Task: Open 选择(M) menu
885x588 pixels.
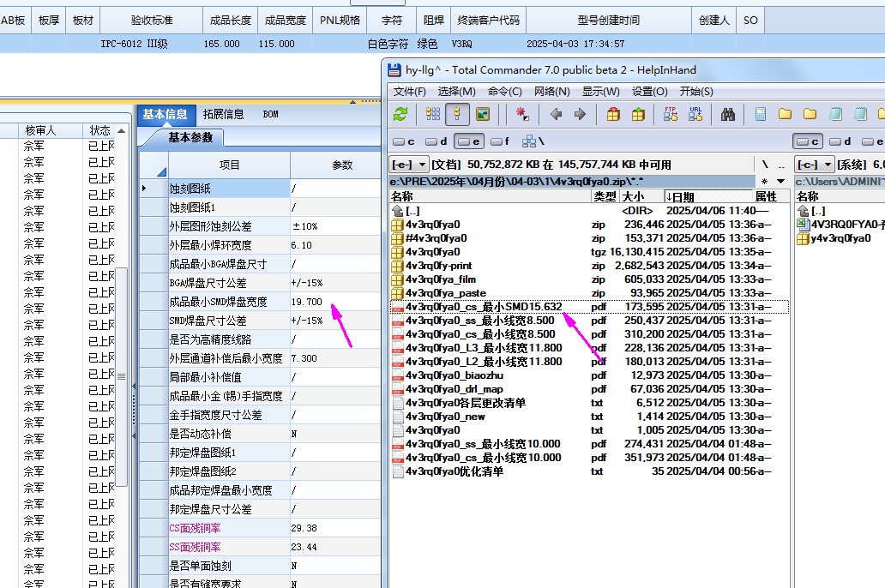Action: (456, 92)
